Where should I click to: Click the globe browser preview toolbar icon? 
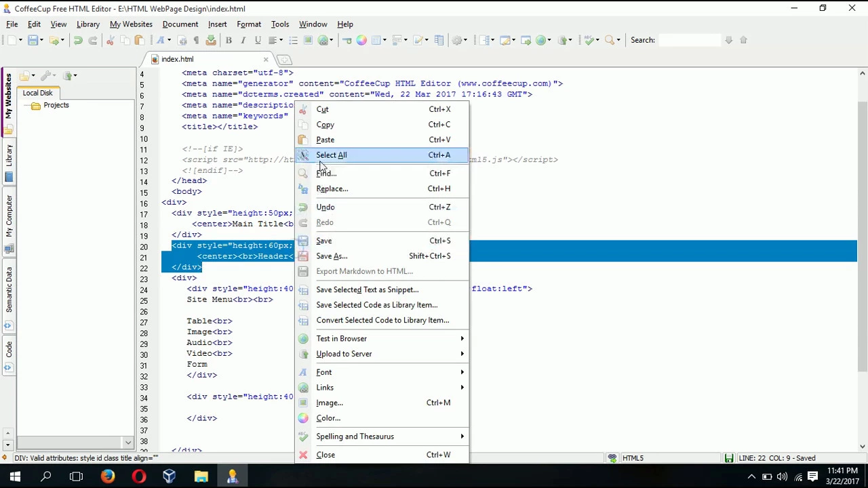coord(540,40)
